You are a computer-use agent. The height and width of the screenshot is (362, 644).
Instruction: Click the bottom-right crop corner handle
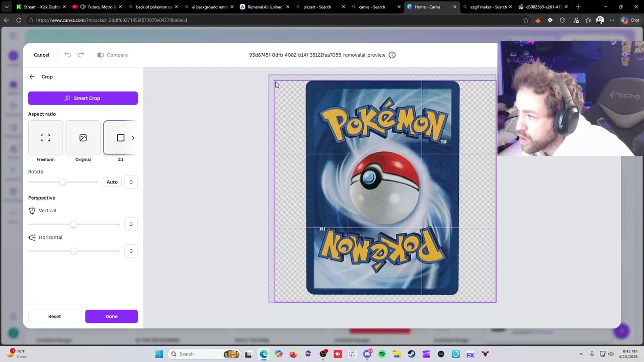pos(495,301)
